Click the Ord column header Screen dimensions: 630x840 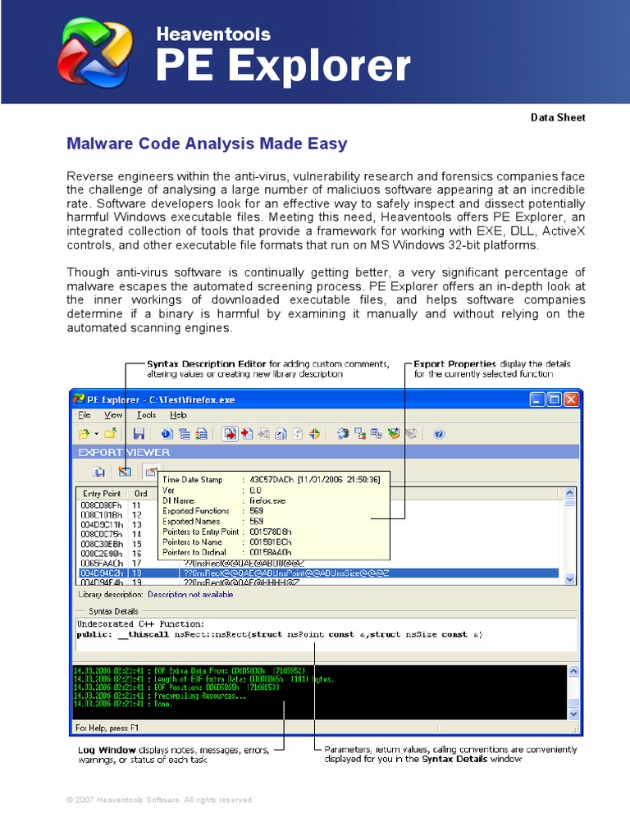coord(141,493)
